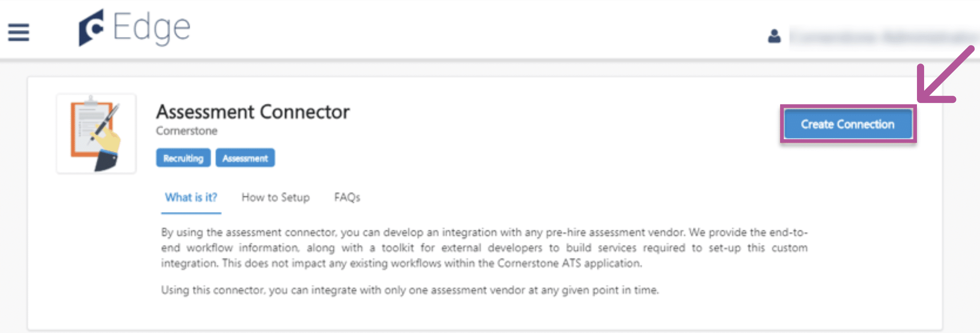Viewport: 980px width, 333px height.
Task: Open the How to Setup tab
Action: pos(275,197)
